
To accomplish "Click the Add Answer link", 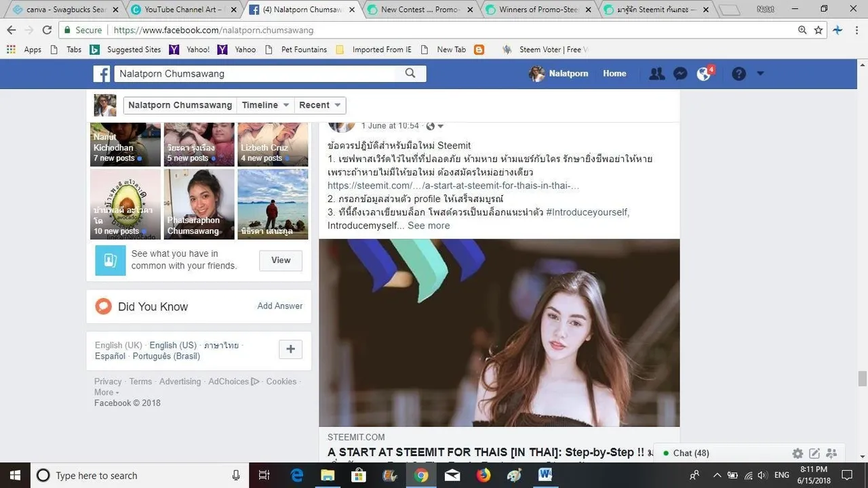I will 280,306.
